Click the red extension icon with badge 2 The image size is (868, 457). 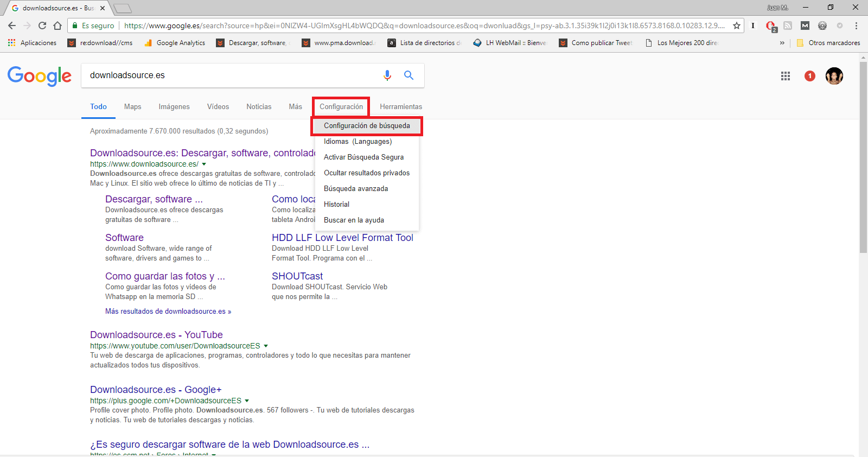[771, 26]
